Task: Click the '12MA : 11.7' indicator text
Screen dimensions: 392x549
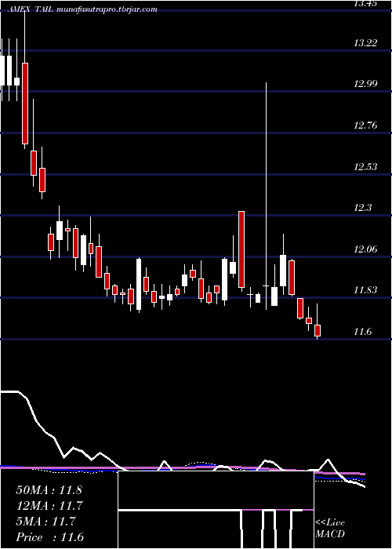Action: coord(49,506)
